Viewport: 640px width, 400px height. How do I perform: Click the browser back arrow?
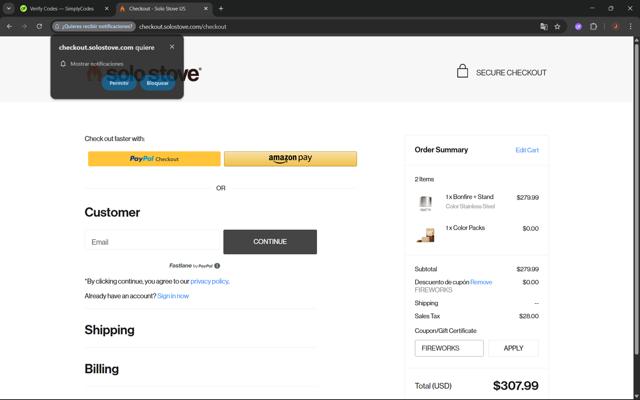9,27
